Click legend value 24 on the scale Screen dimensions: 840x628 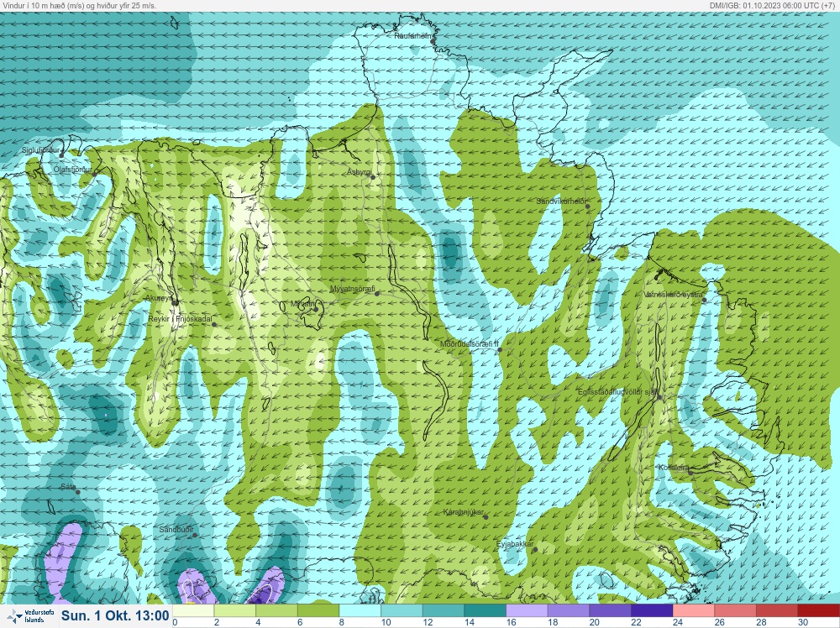[678, 622]
